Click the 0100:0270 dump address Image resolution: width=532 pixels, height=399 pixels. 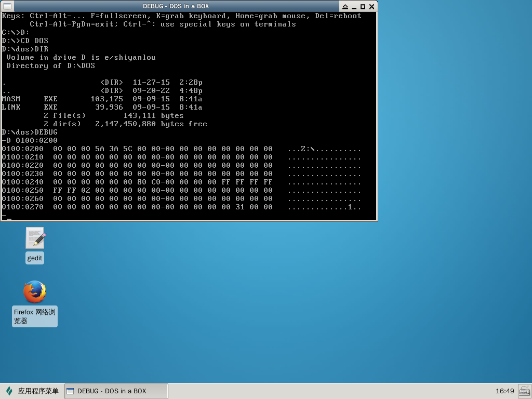[x=23, y=207]
